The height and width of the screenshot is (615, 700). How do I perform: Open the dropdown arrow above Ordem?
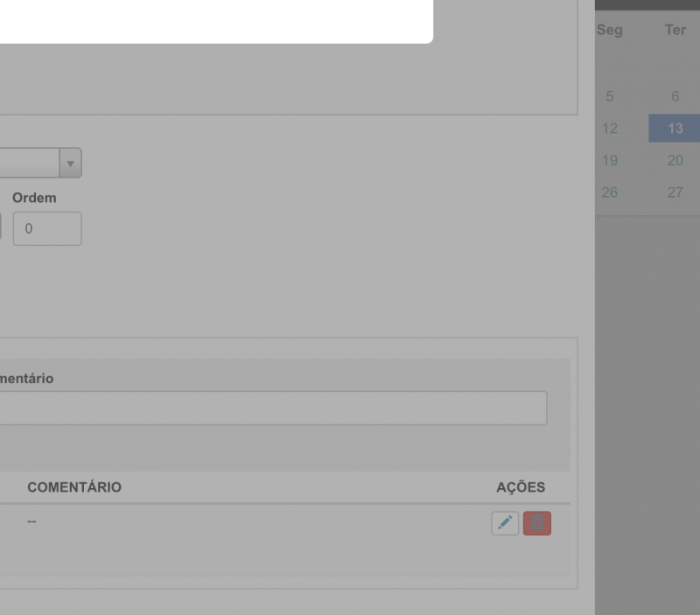point(70,164)
